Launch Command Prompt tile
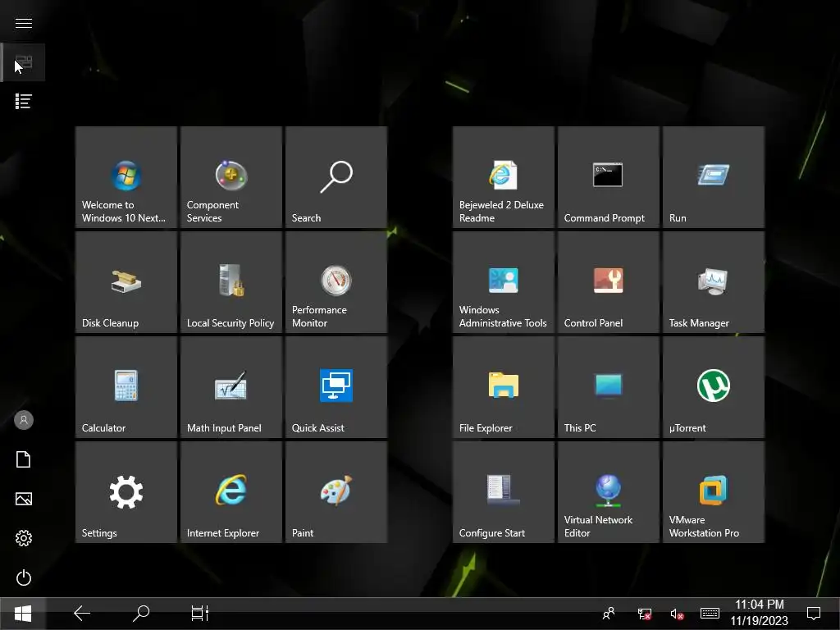 point(608,177)
